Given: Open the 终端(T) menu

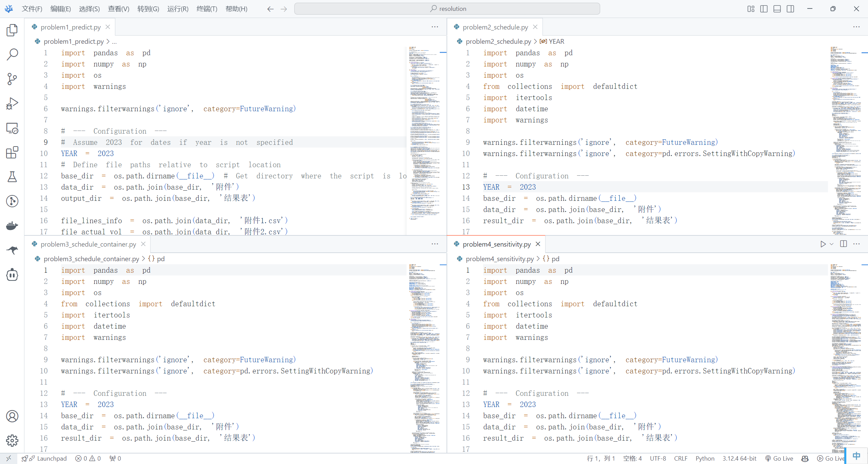Looking at the screenshot, I should coord(206,9).
